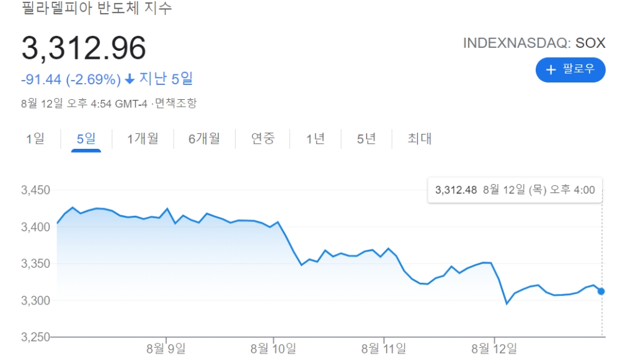Viewport: 620px width, 364px height.
Task: Click the 3,312.48 chart tooltip box
Action: [515, 190]
